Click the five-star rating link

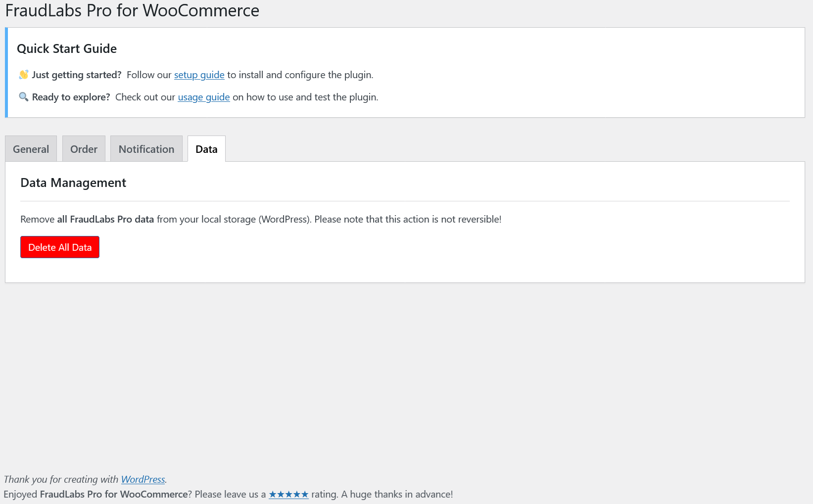pyautogui.click(x=288, y=494)
